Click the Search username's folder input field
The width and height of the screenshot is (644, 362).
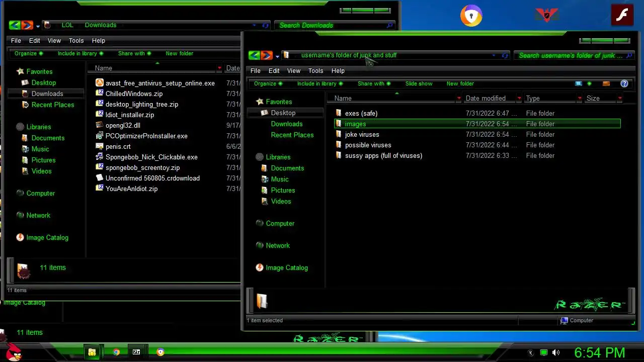pyautogui.click(x=575, y=55)
